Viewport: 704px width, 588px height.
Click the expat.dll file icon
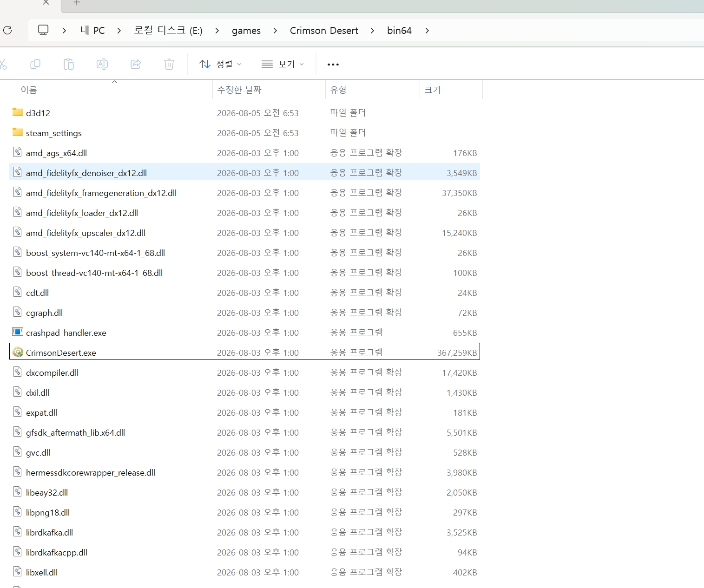[18, 412]
